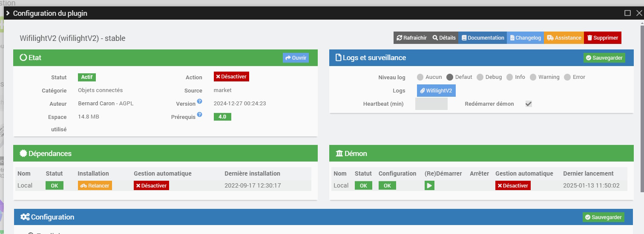644x234 pixels.
Task: Click the last launch date 2025-01-13 11:50:02
Action: tap(591, 185)
